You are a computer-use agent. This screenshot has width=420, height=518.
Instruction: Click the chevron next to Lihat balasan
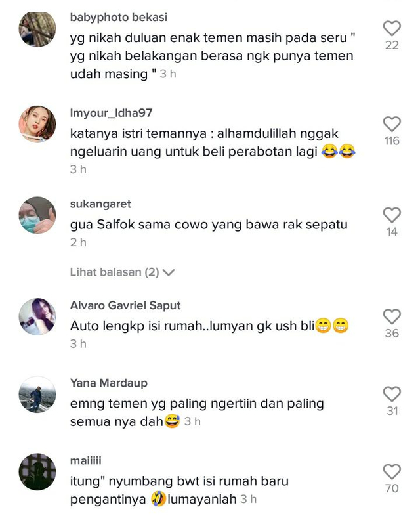coord(169,272)
